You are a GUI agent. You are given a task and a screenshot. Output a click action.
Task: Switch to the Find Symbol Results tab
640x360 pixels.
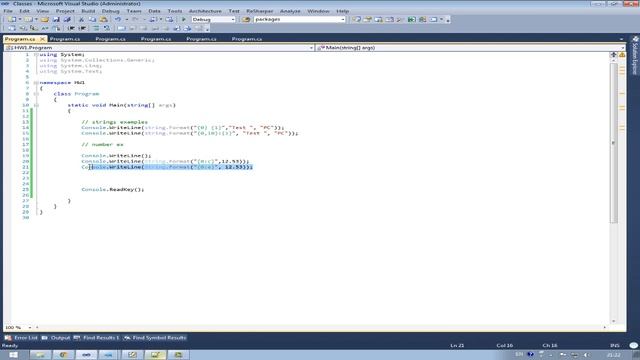pos(155,338)
